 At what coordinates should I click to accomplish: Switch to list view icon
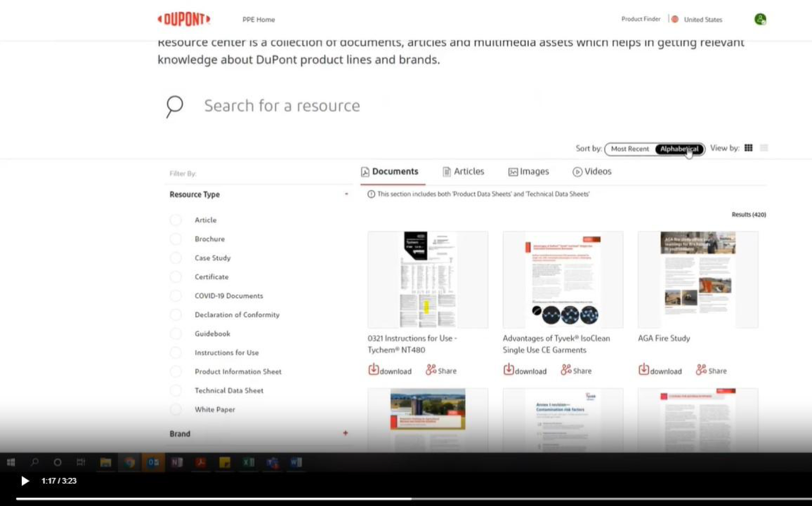tap(764, 148)
